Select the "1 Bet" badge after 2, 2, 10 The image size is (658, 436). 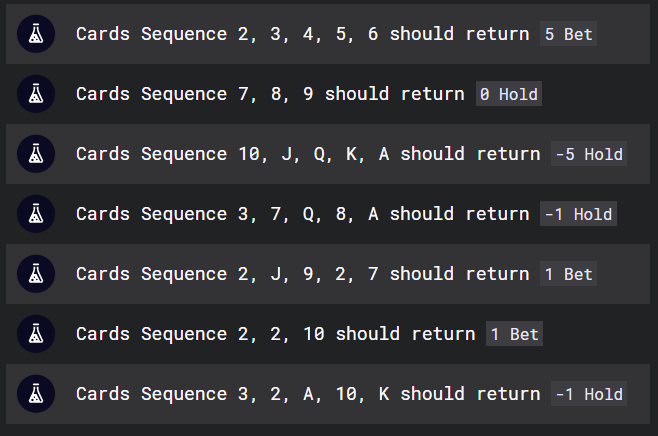click(514, 334)
